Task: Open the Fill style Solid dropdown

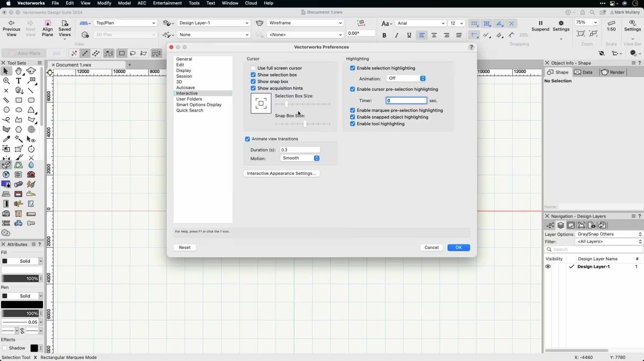Action: pos(22,261)
